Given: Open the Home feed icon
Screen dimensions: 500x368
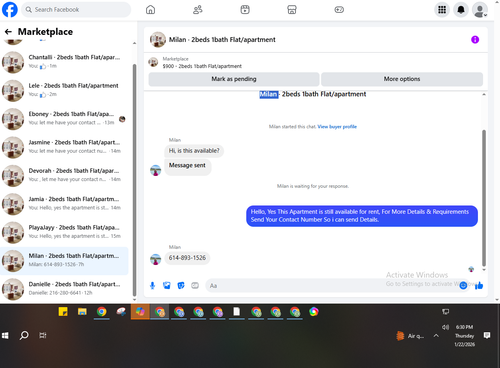Looking at the screenshot, I should point(150,10).
